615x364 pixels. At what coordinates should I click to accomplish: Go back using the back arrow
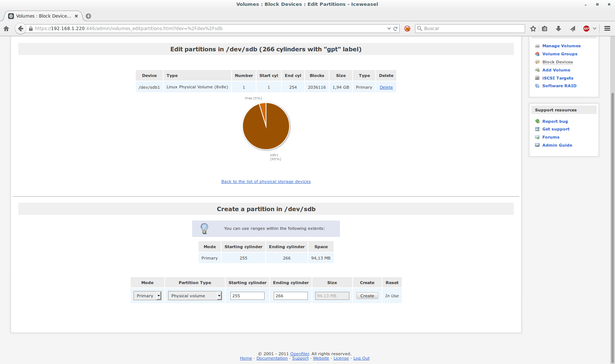click(21, 29)
